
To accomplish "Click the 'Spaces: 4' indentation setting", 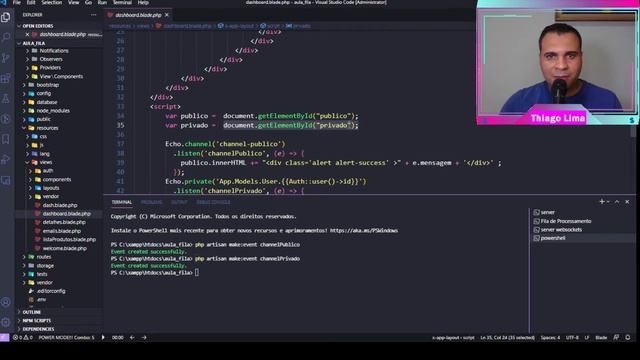I will (x=550, y=338).
